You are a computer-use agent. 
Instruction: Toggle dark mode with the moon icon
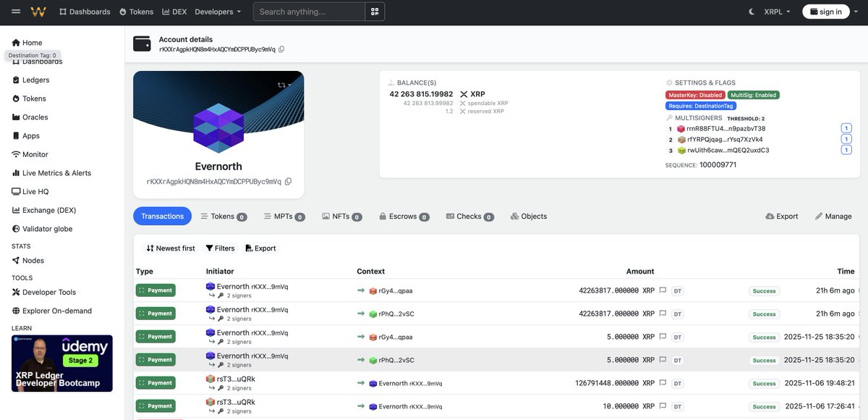[752, 12]
